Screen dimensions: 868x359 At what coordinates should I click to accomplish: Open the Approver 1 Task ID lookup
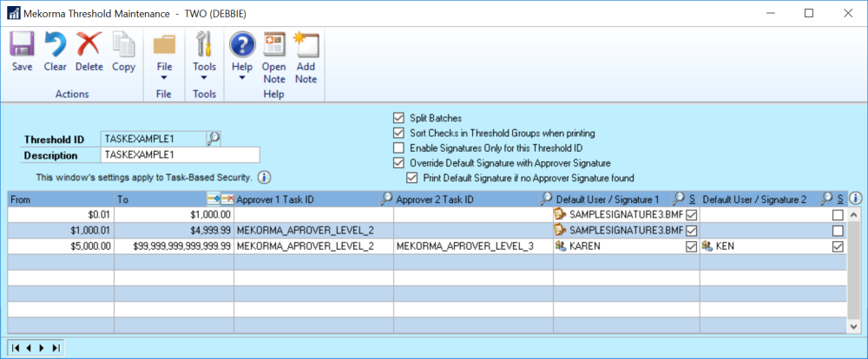386,199
